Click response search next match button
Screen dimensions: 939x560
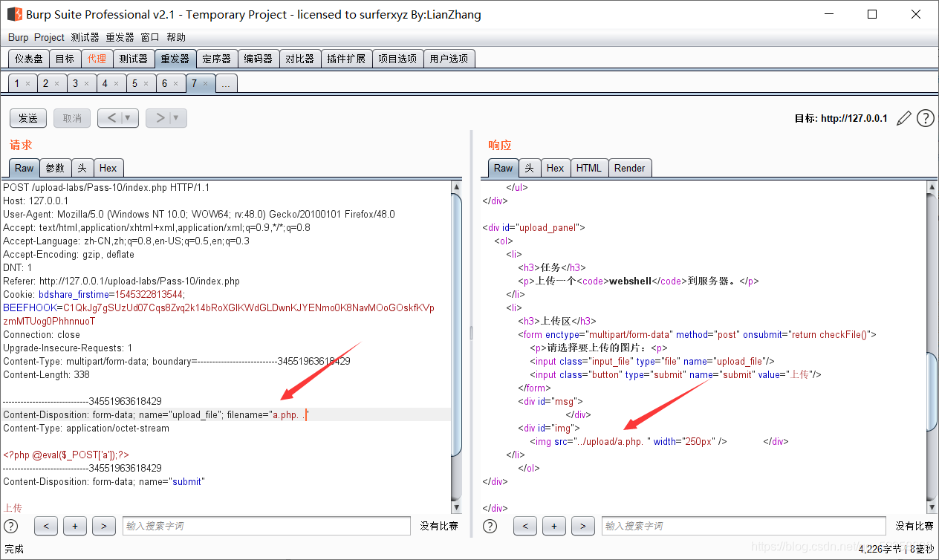click(x=583, y=526)
